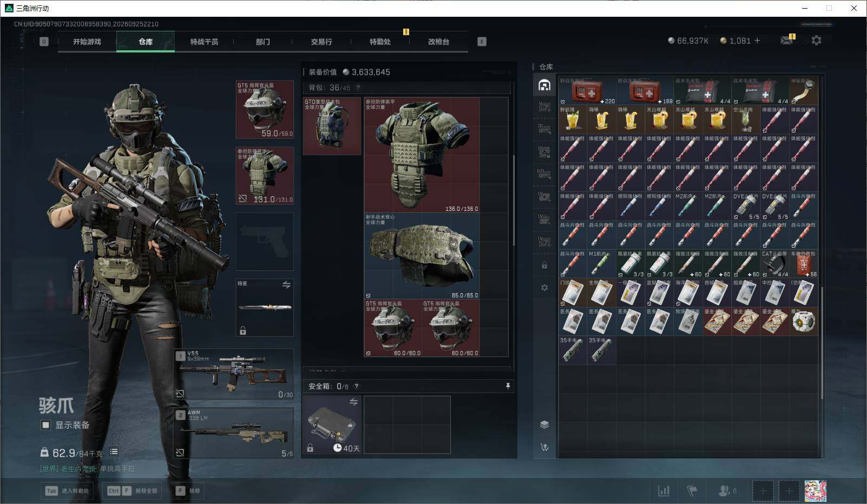Image resolution: width=867 pixels, height=504 pixels.
Task: Click the help icon next to 安全箱 0/6
Action: [356, 386]
